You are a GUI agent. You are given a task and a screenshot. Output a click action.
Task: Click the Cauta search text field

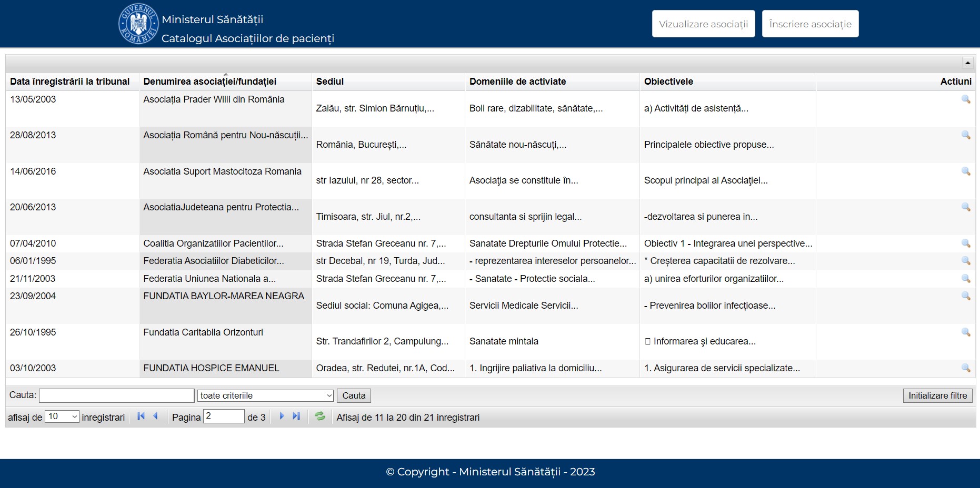116,395
